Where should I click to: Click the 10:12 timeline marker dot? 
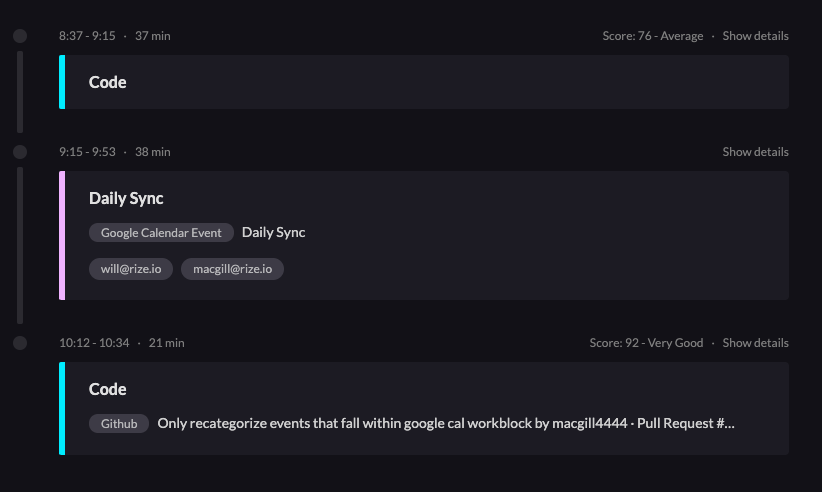pos(20,343)
